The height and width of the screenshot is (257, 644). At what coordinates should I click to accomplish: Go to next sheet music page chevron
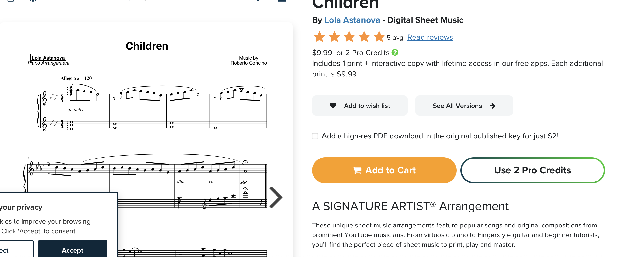[276, 197]
